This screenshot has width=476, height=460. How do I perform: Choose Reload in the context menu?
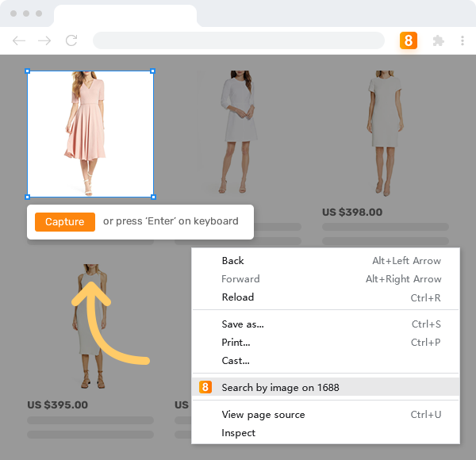(x=237, y=297)
